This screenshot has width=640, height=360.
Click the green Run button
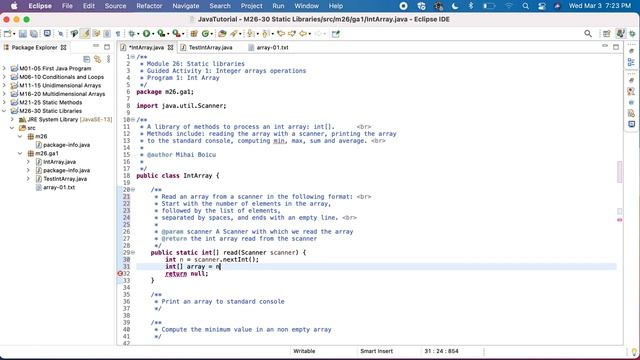(x=146, y=34)
